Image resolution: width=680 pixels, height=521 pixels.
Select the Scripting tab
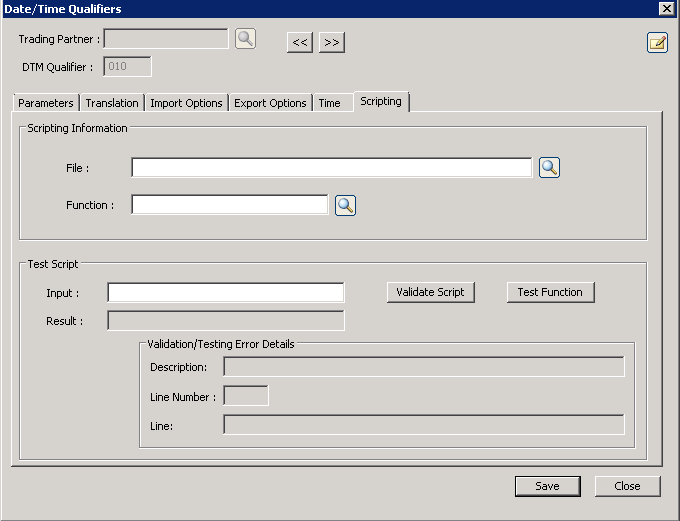381,102
